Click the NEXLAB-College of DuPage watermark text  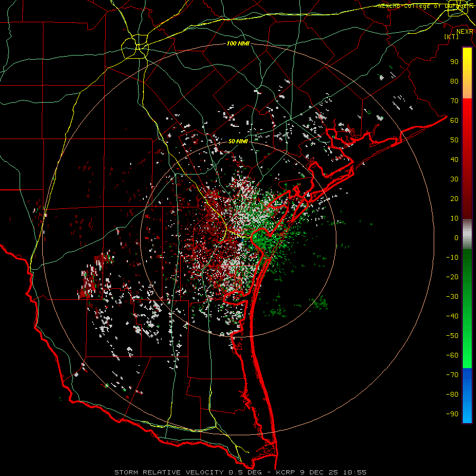pos(425,6)
